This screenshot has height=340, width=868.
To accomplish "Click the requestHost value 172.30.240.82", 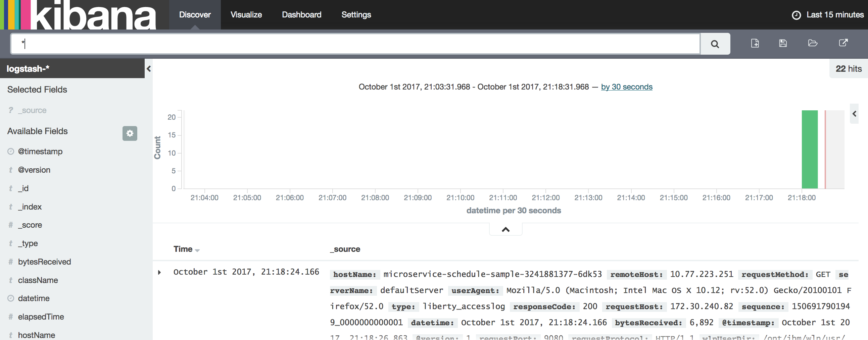I will coord(701,306).
